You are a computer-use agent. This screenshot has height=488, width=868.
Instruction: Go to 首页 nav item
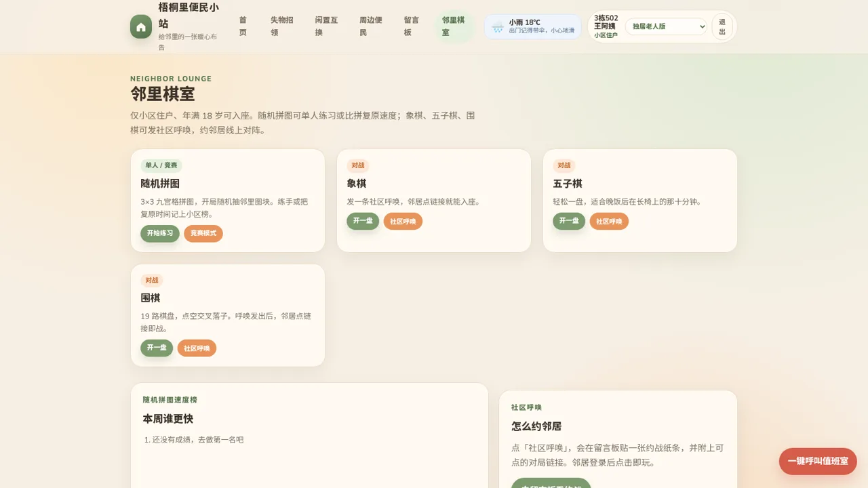point(243,26)
